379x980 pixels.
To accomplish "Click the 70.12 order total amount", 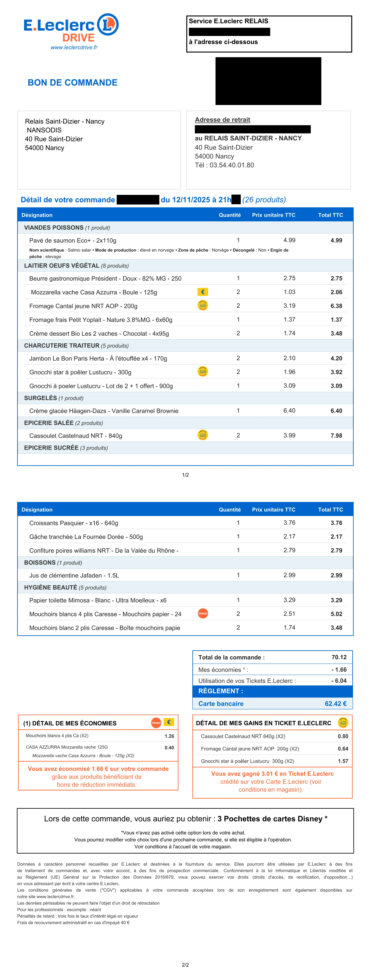I will click(x=339, y=657).
